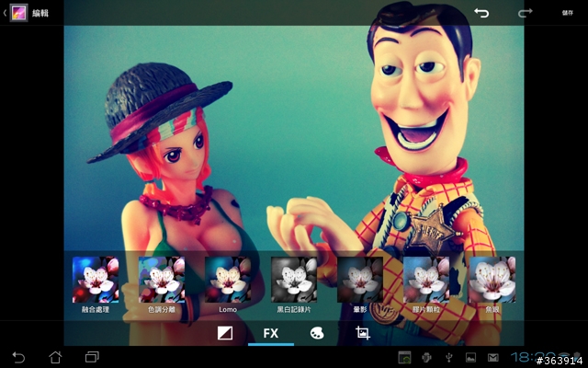Choose the 黑白記錄片 black-and-white filter thumbnail
The width and height of the screenshot is (588, 368).
[x=294, y=280]
